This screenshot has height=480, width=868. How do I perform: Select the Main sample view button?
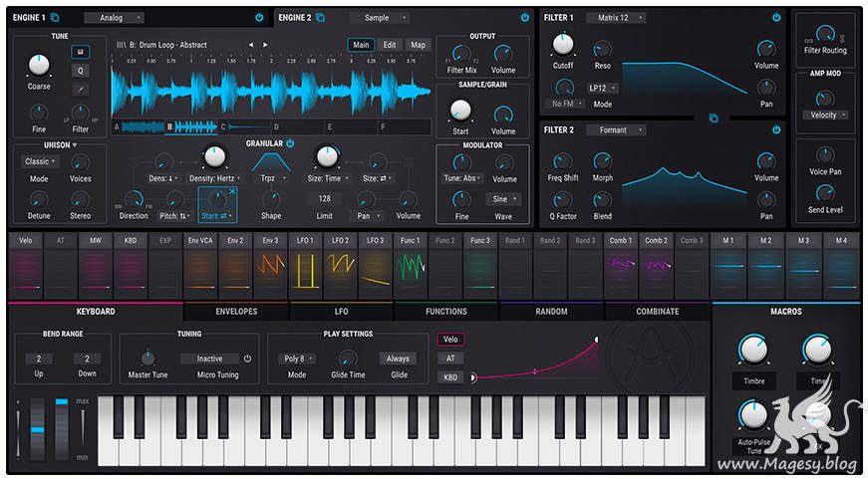coord(361,45)
